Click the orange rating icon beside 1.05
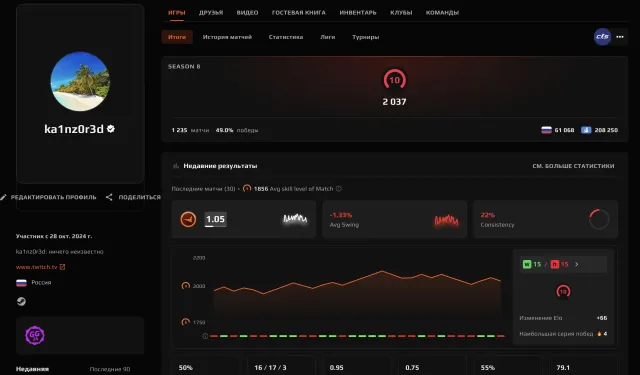Image resolution: width=640 pixels, height=375 pixels. [x=188, y=219]
